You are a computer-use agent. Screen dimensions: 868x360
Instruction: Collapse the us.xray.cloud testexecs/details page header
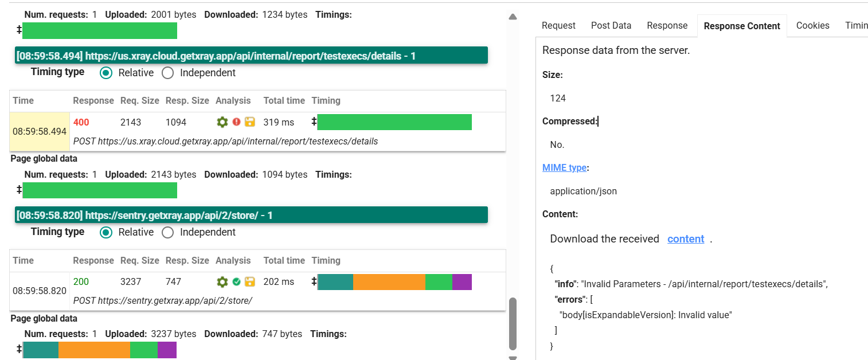(251, 56)
